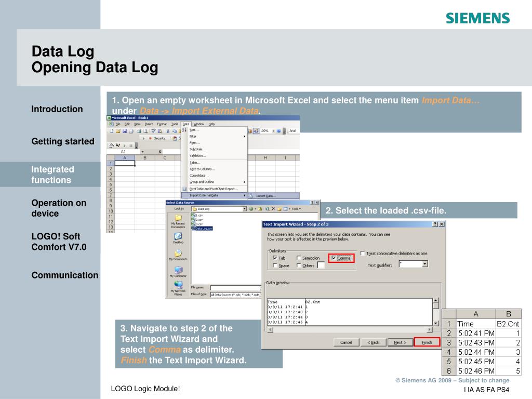Screen dimensions: 532x399
Task: Open the Excel Insert menu
Action: pos(149,124)
